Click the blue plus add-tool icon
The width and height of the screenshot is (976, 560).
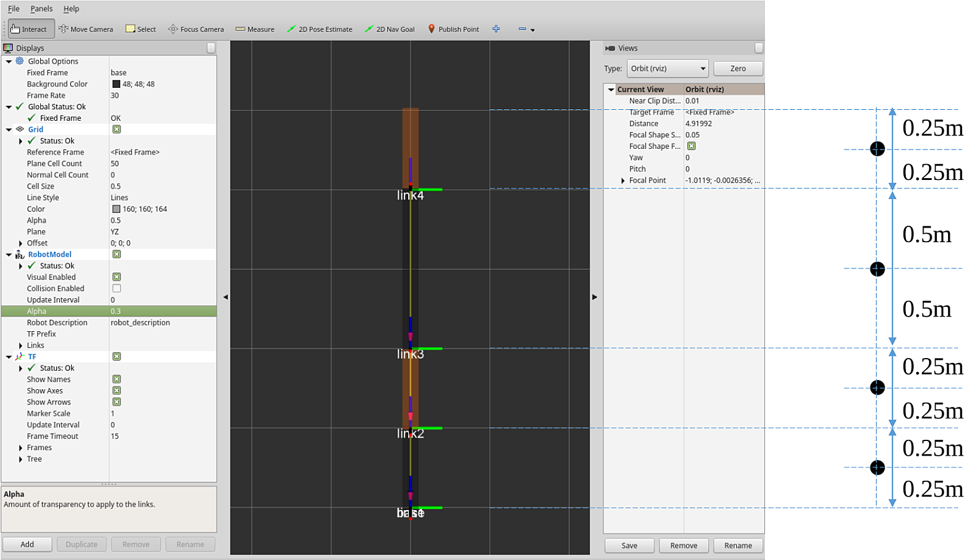(497, 29)
